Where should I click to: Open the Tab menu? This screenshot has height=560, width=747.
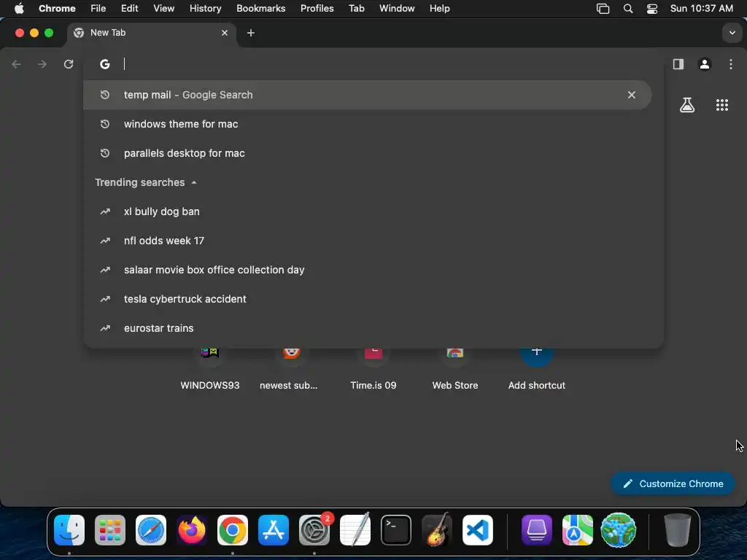click(356, 9)
